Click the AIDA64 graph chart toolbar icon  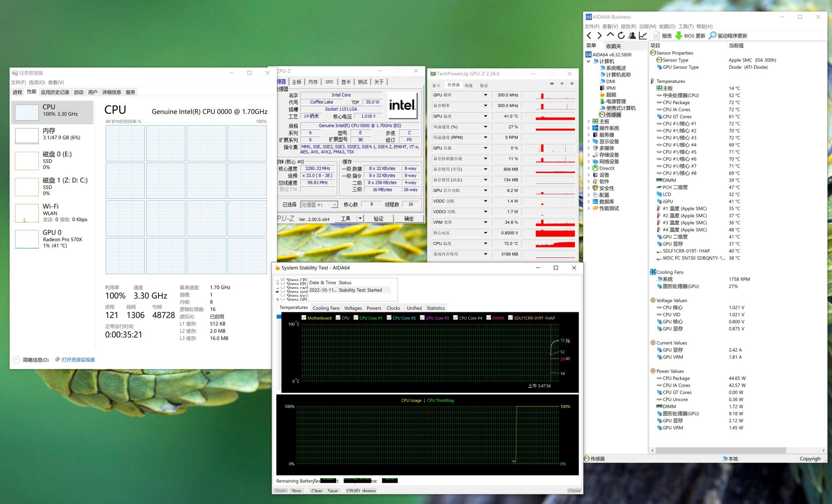pos(643,36)
